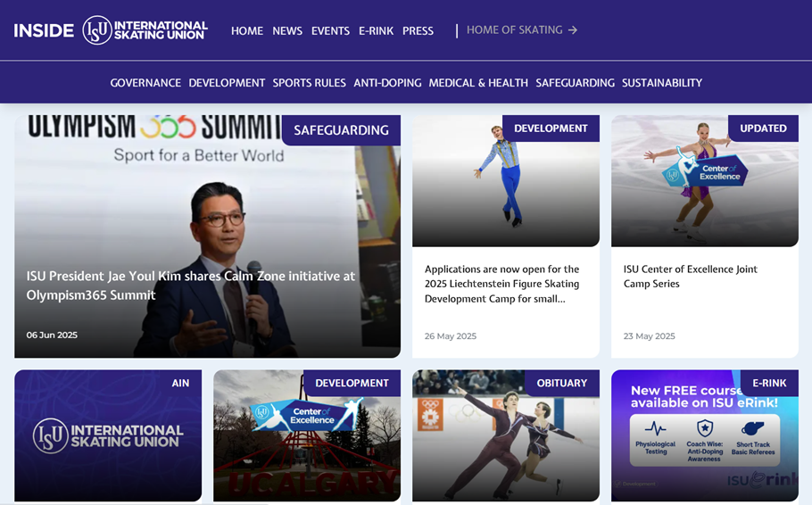
Task: Open the ANTI-DOPING section
Action: click(x=387, y=83)
